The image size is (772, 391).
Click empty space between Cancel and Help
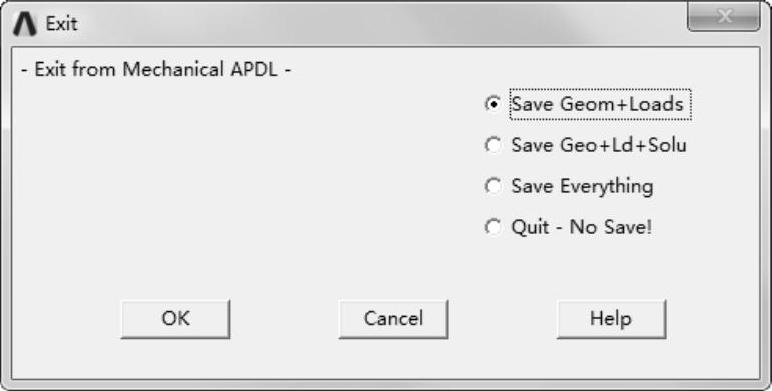502,319
